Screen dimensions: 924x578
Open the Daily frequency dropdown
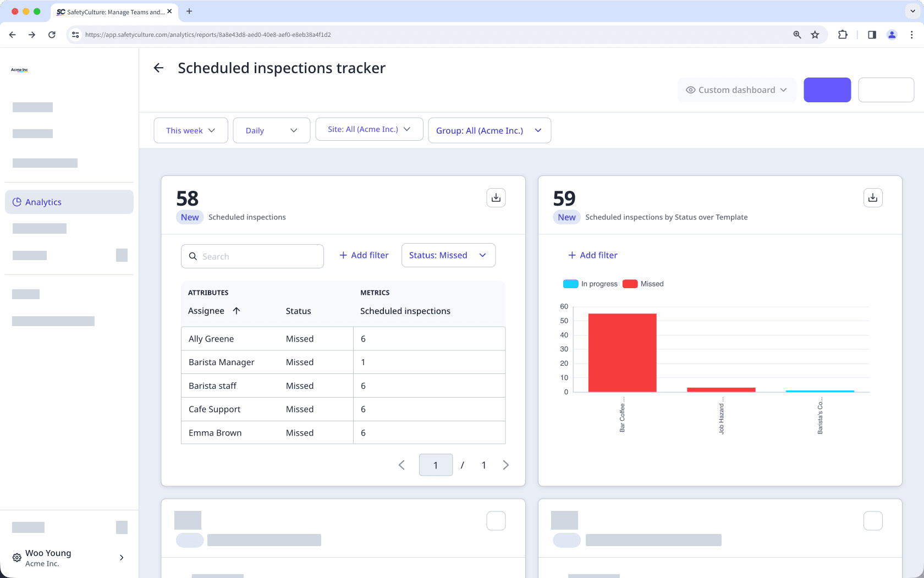point(271,130)
